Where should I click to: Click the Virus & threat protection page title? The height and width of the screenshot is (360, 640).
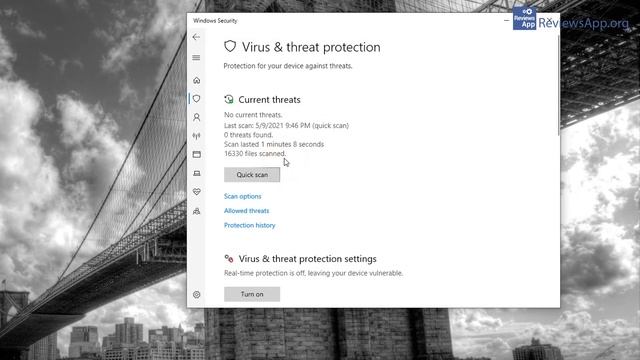[x=311, y=47]
